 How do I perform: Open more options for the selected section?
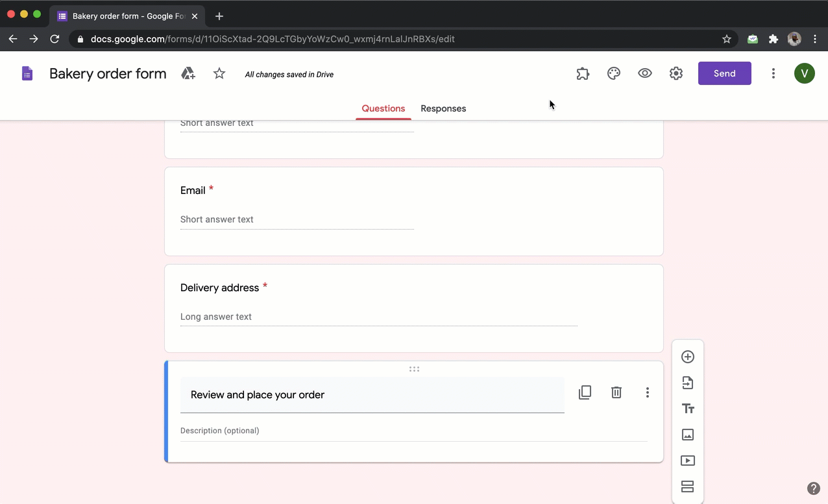coord(647,392)
